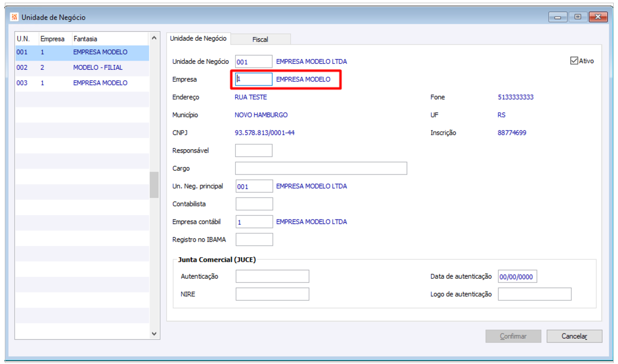Select row 002 MODELO - FILIAL in list
This screenshot has width=618, height=364.
click(82, 67)
